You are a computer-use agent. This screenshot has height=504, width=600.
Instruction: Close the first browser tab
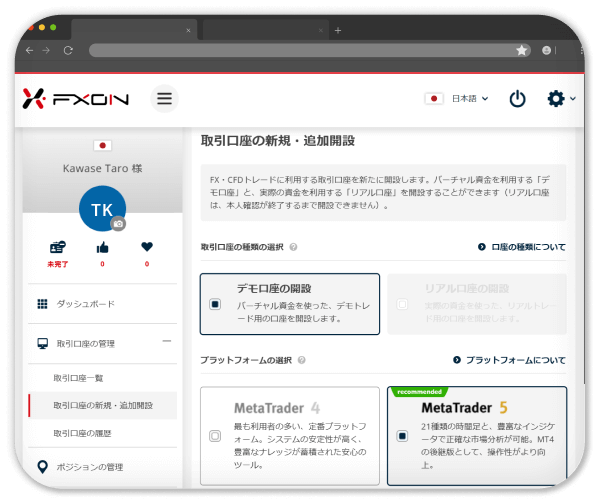[188, 30]
